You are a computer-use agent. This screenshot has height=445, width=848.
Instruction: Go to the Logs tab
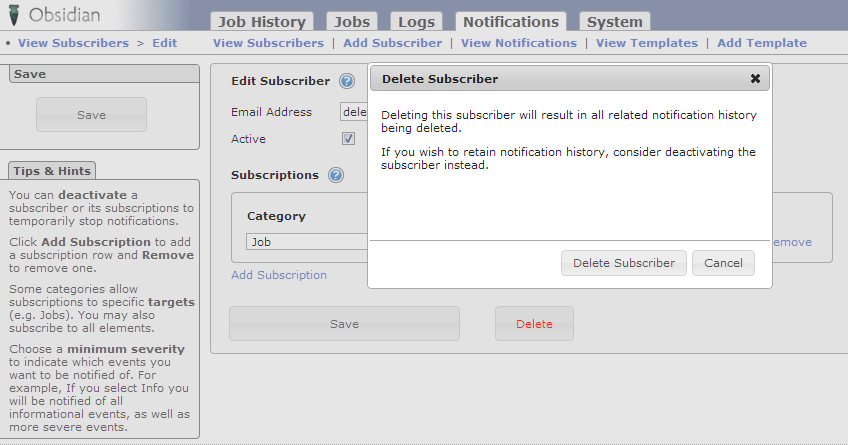coord(417,22)
